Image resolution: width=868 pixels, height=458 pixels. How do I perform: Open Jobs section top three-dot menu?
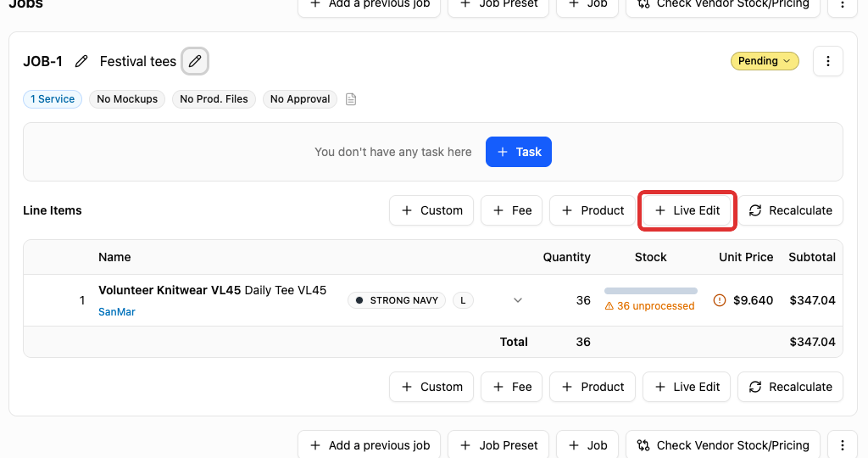(842, 4)
